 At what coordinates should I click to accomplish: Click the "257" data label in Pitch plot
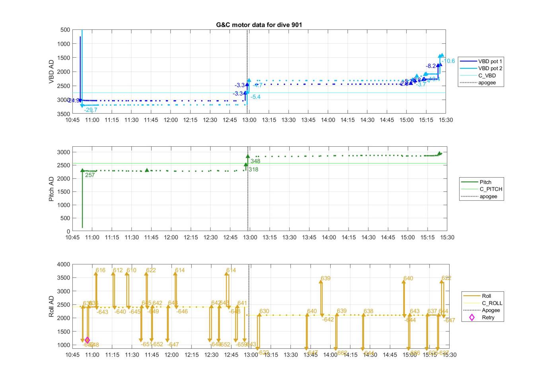tap(90, 175)
